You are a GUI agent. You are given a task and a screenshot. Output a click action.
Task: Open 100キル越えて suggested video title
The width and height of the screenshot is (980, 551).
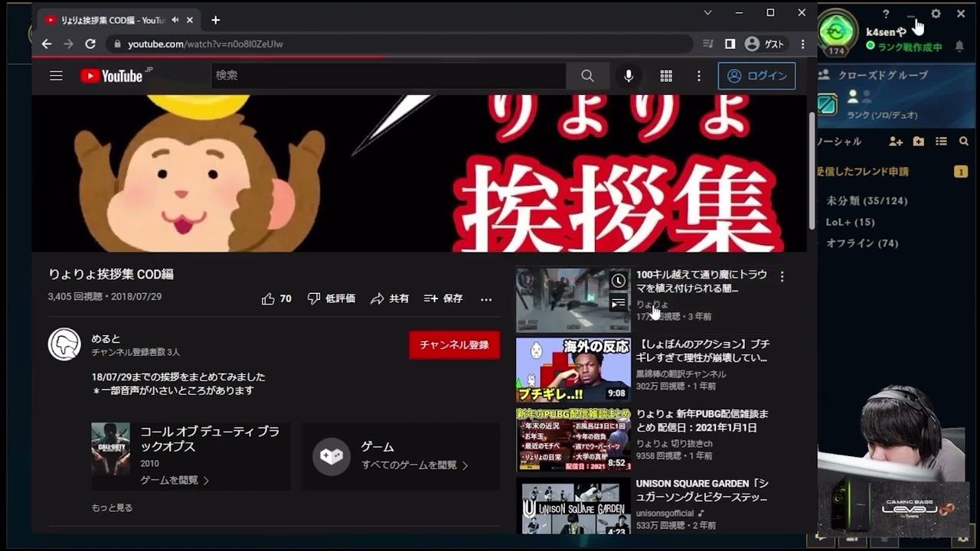pos(701,282)
